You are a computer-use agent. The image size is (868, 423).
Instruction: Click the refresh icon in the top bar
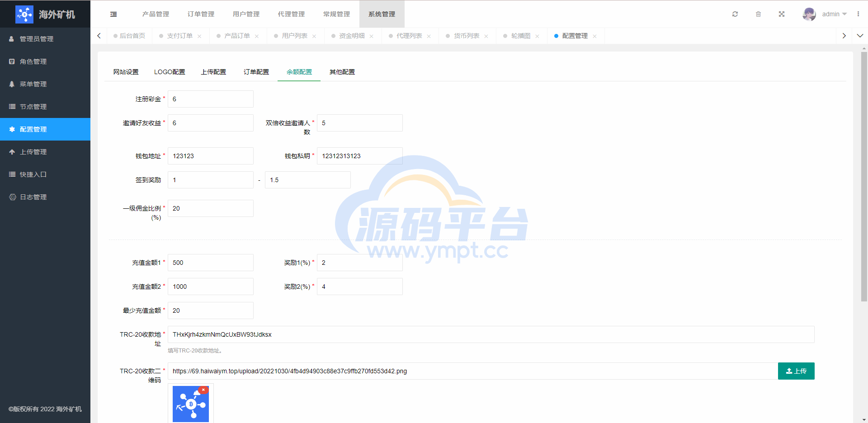coord(735,14)
